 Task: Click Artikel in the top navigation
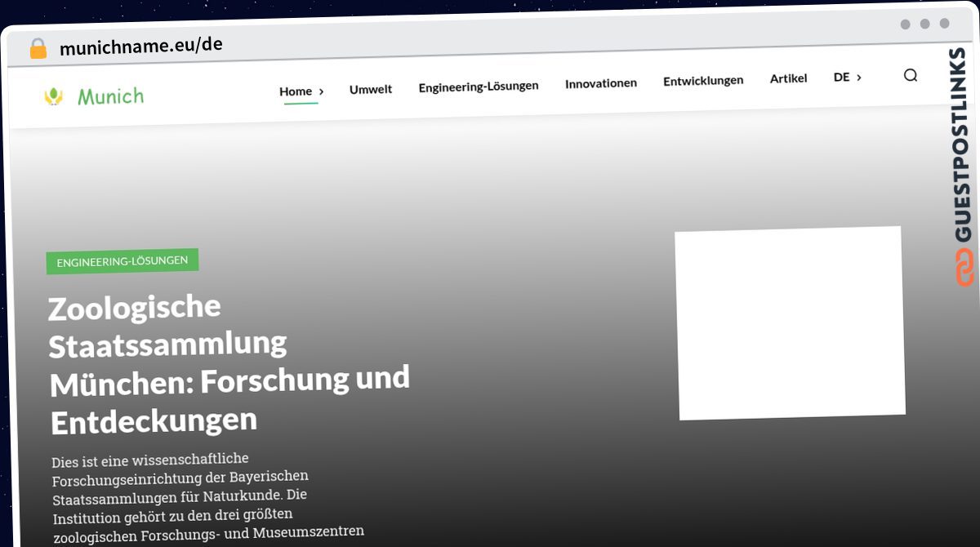click(x=788, y=78)
